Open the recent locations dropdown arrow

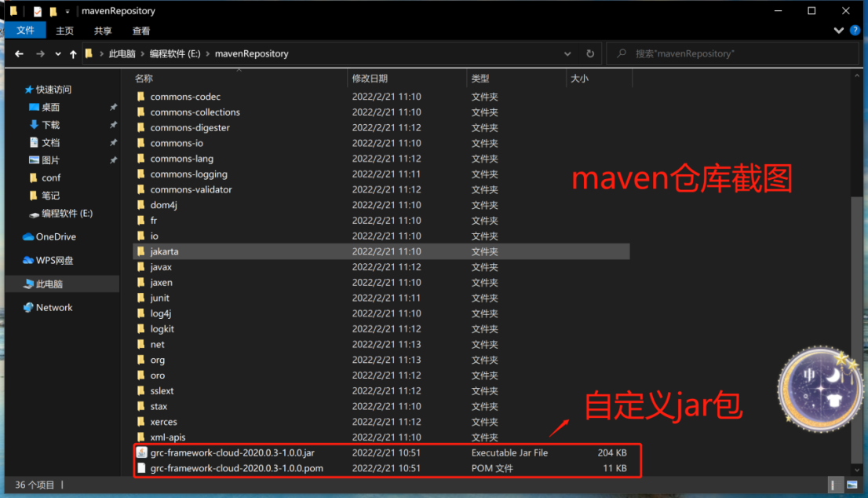57,53
